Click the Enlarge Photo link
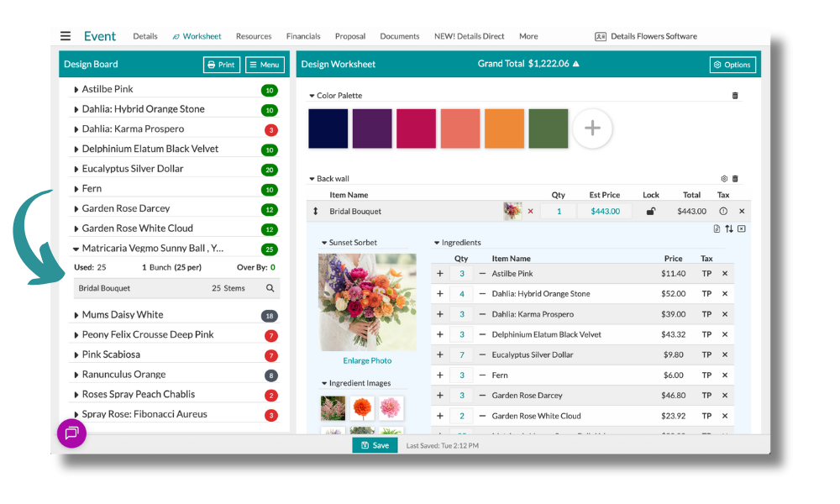The height and width of the screenshot is (504, 840). (367, 361)
